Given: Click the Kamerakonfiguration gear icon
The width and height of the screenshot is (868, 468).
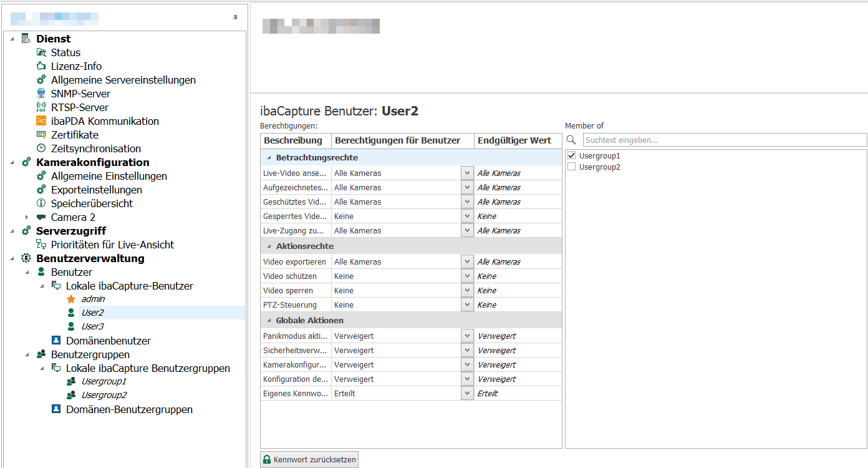Looking at the screenshot, I should click(x=26, y=162).
